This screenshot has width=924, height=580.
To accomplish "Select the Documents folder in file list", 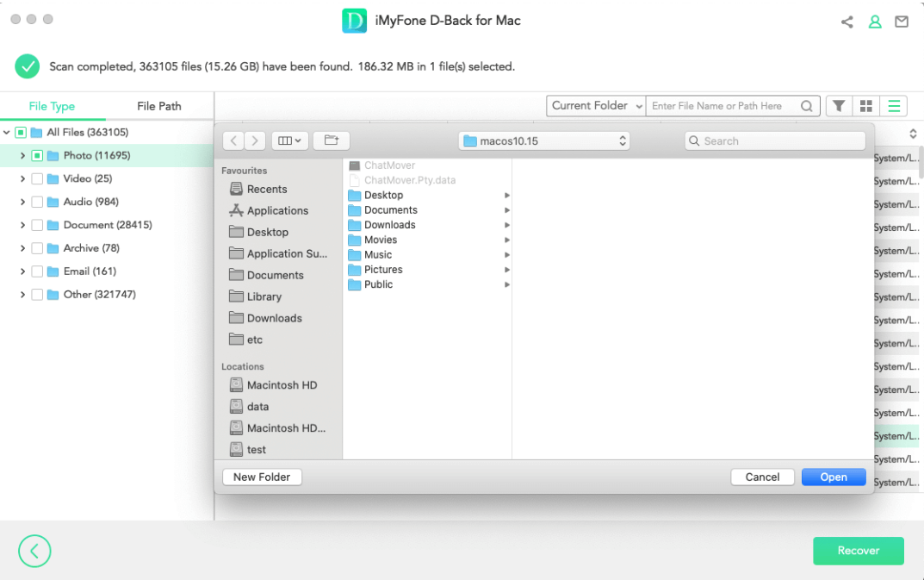I will pos(428,210).
